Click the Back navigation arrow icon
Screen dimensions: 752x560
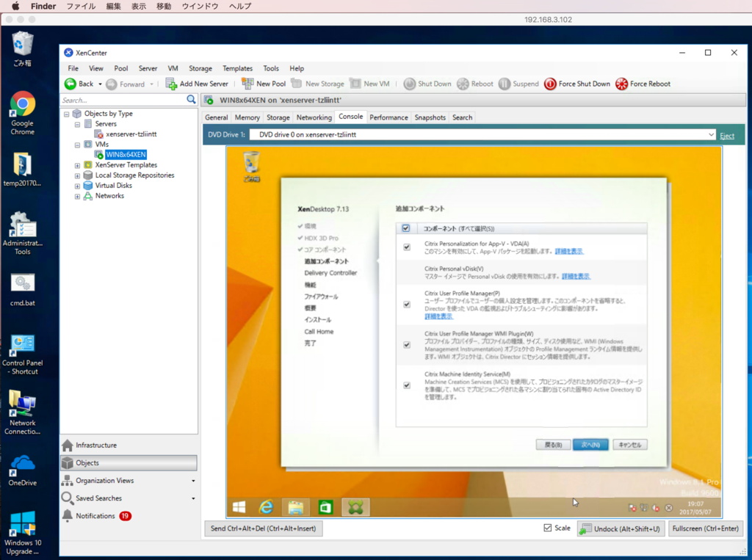70,84
